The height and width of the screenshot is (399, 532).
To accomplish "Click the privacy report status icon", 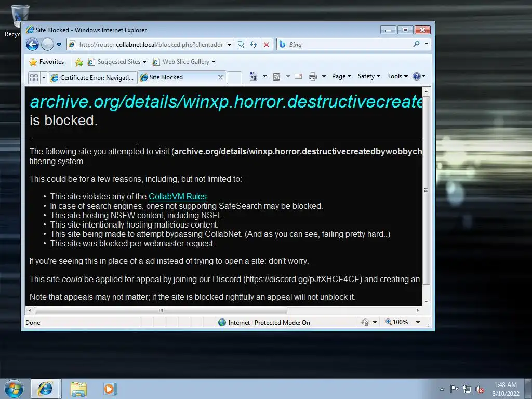I will tap(365, 322).
